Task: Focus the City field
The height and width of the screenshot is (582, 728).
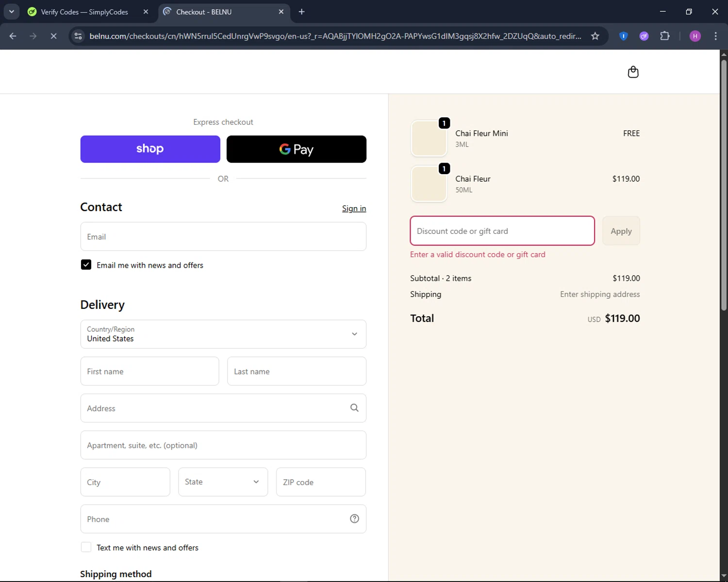Action: tap(125, 482)
